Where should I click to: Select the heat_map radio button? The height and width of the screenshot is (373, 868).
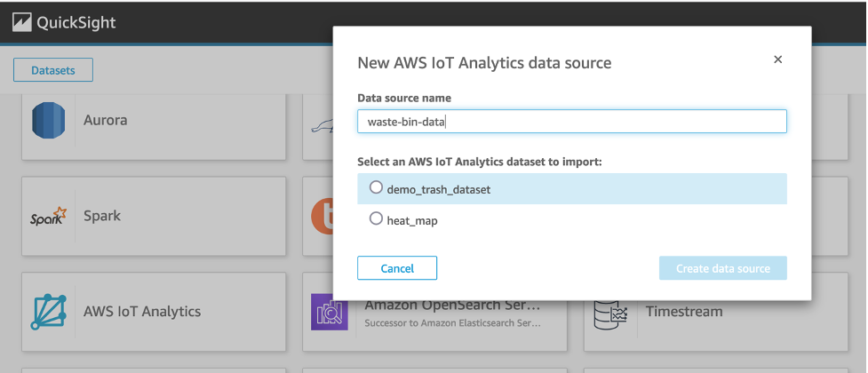(376, 218)
